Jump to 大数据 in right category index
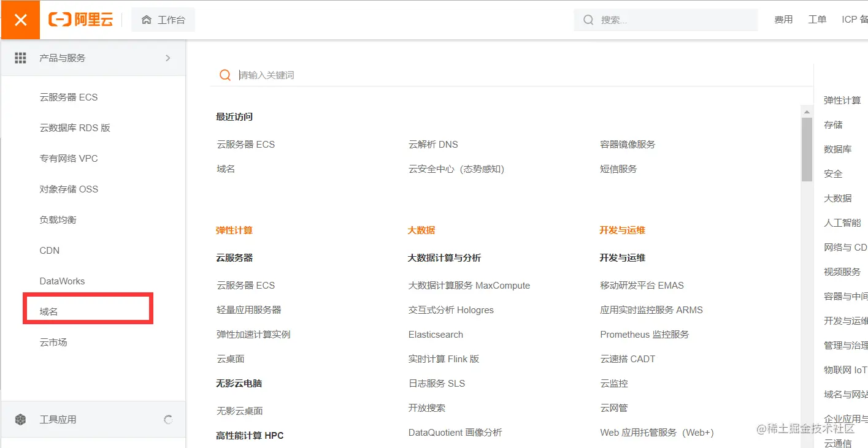 [x=838, y=198]
